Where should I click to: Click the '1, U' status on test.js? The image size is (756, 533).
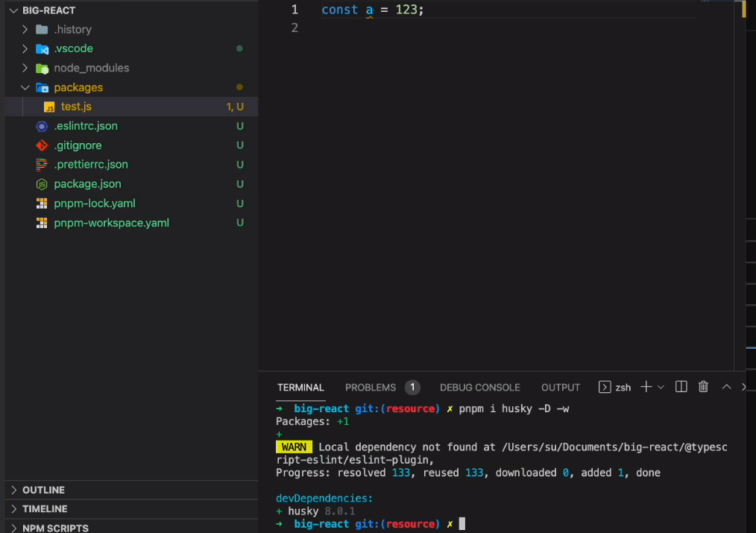235,107
